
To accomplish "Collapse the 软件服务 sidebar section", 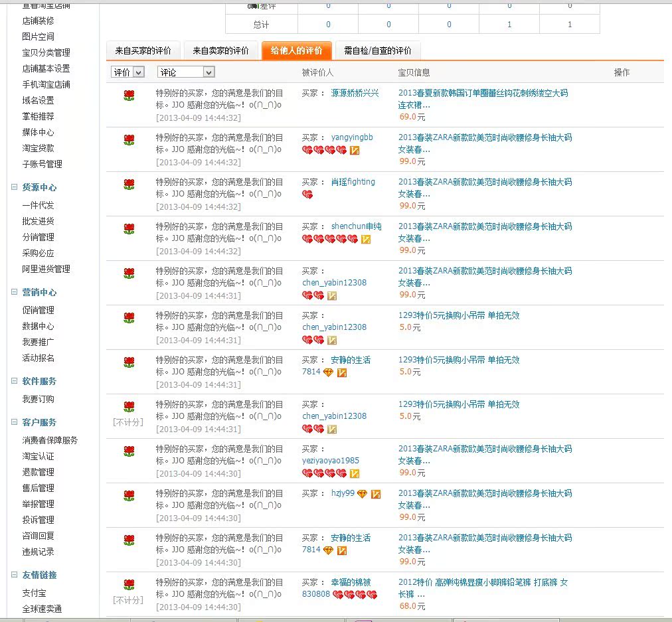I will click(x=14, y=381).
